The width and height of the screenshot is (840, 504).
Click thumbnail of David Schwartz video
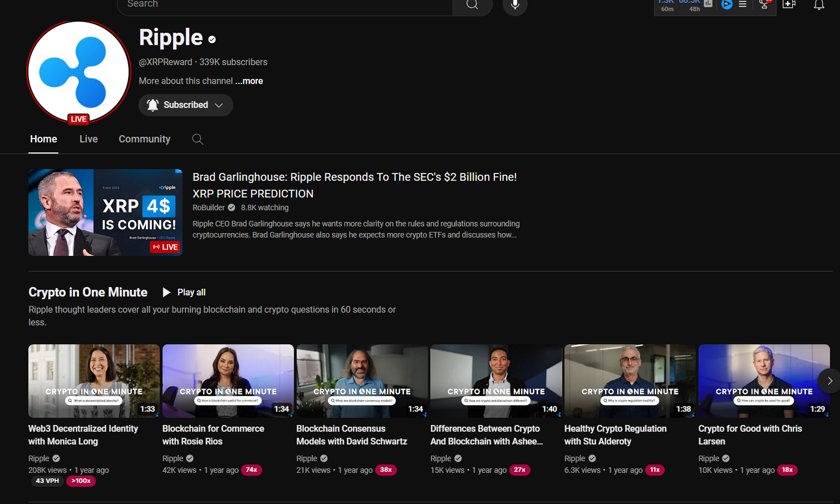pos(362,381)
